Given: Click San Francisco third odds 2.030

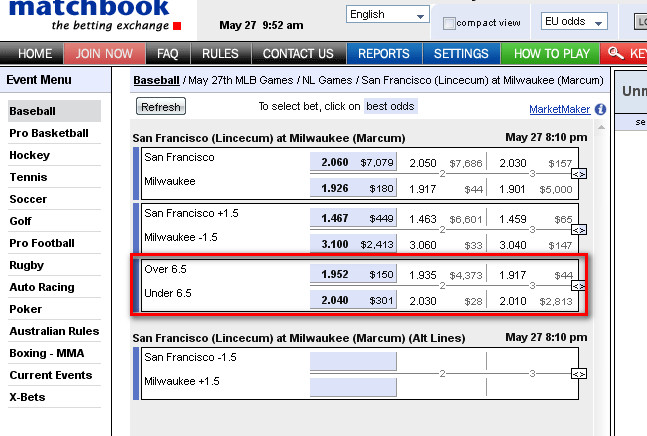Looking at the screenshot, I should click(x=512, y=163).
